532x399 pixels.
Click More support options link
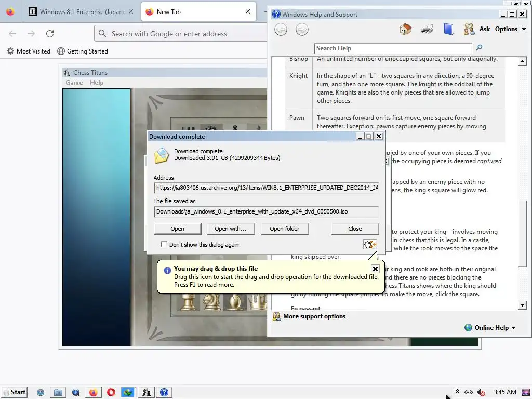tap(314, 316)
